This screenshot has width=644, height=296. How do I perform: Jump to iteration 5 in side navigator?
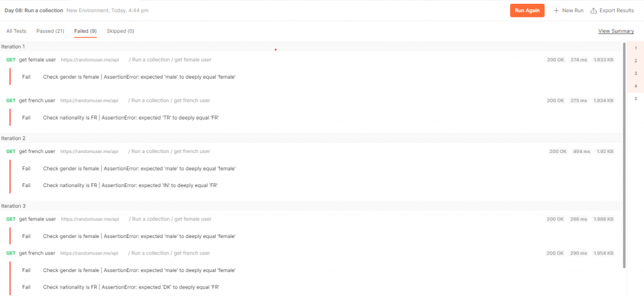635,99
